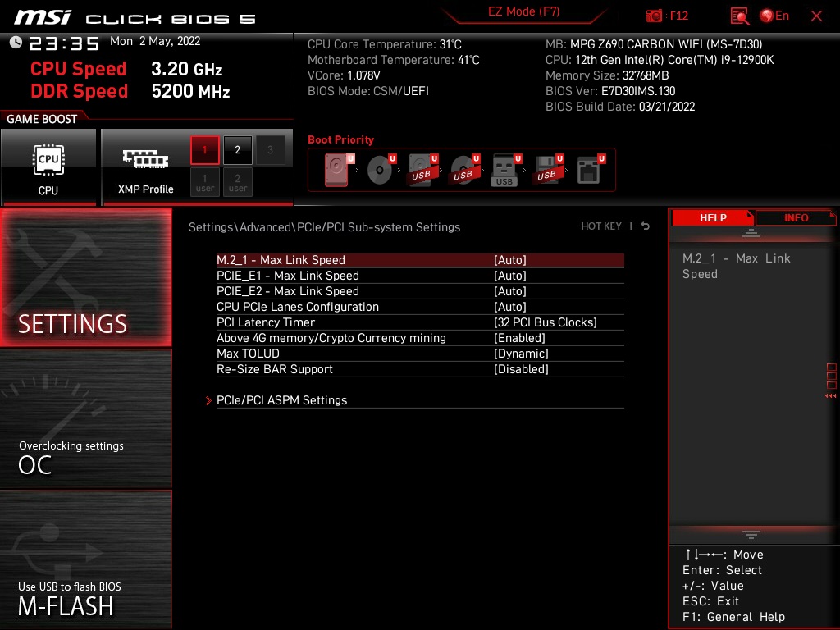Open the M-FLASH BIOS flash tile
This screenshot has width=840, height=630.
click(x=85, y=559)
